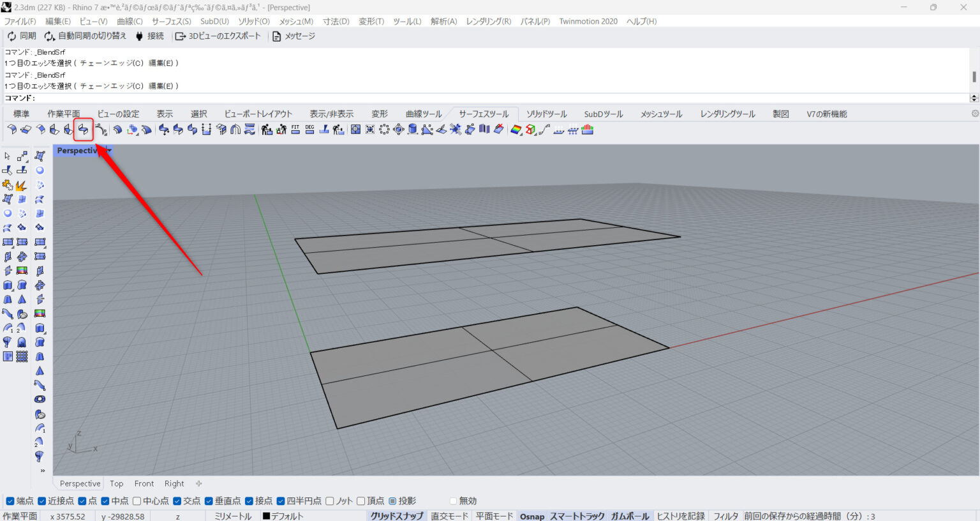Toggle グリッドスナップ in status bar
Image resolution: width=980 pixels, height=521 pixels.
coord(397,516)
